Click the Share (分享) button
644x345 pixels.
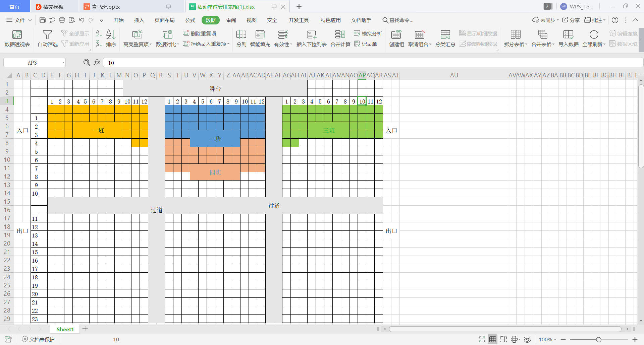tap(571, 20)
